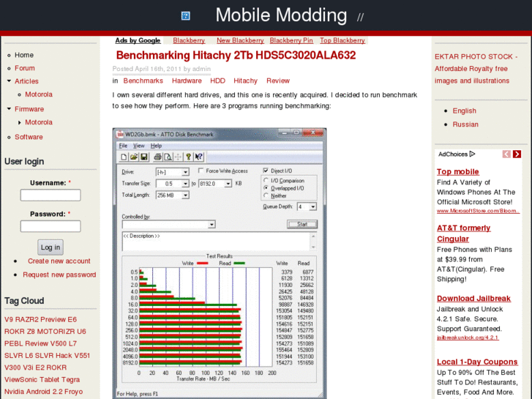Open the Queue Depth dropdown
532x399 pixels.
click(x=312, y=206)
